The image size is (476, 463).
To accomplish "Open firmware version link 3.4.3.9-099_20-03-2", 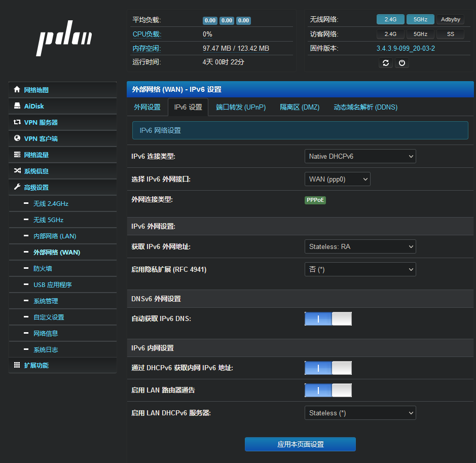I will [406, 48].
